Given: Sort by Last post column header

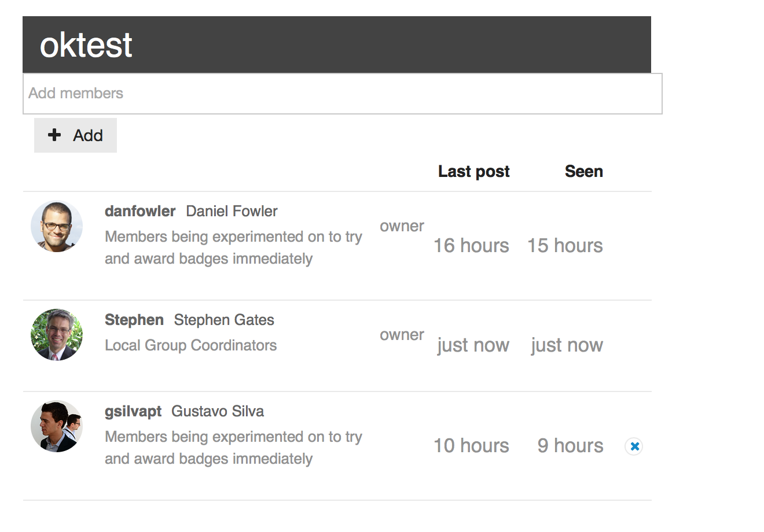Looking at the screenshot, I should pos(473,172).
